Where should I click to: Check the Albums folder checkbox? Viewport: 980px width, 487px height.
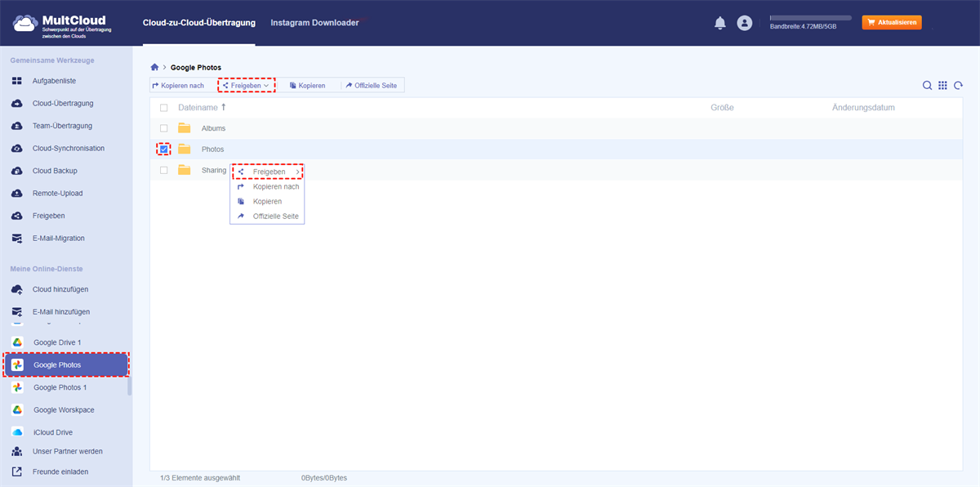[164, 128]
